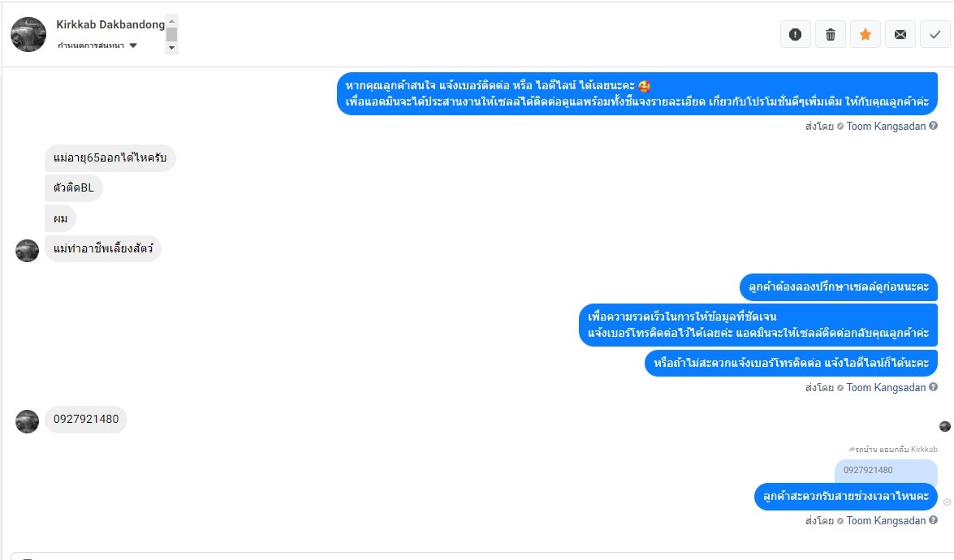Screen dimensions: 954x560
Task: Mark conversation done with checkmark button
Action: [x=935, y=35]
